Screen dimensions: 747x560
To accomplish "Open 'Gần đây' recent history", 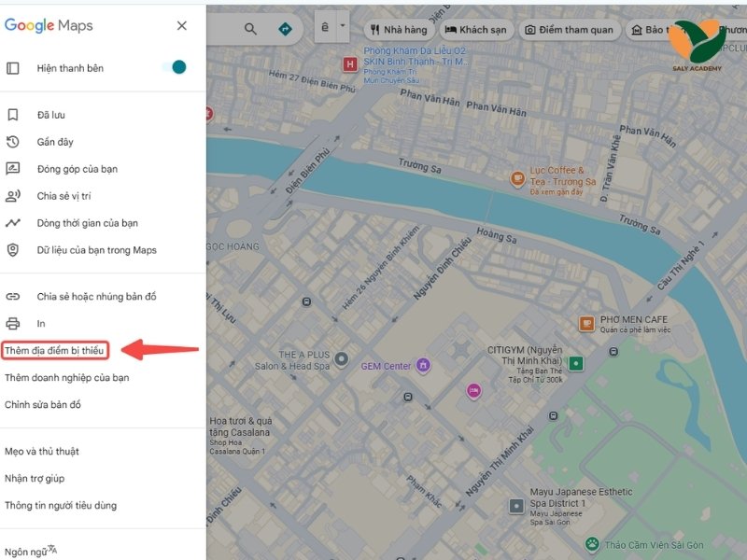I will tap(55, 142).
